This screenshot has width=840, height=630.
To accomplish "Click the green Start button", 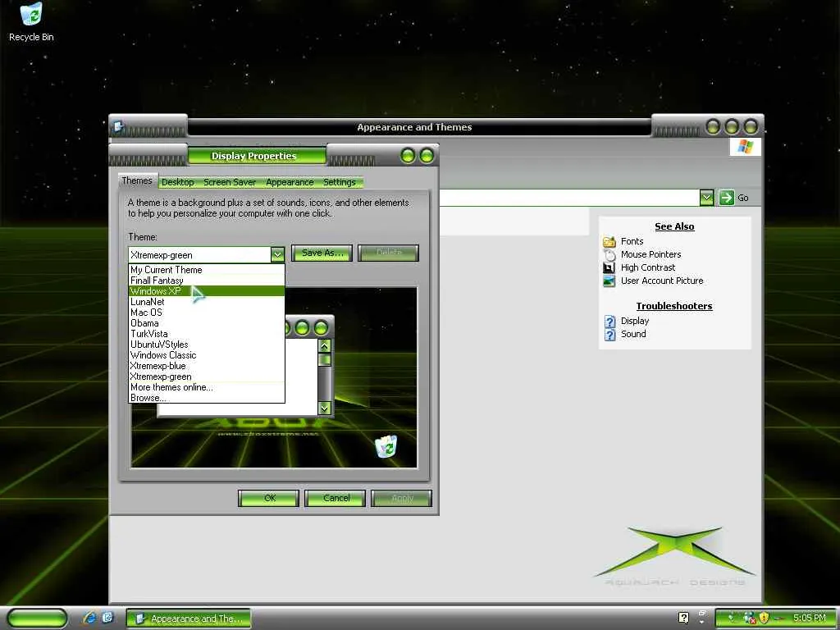I will 37,619.
